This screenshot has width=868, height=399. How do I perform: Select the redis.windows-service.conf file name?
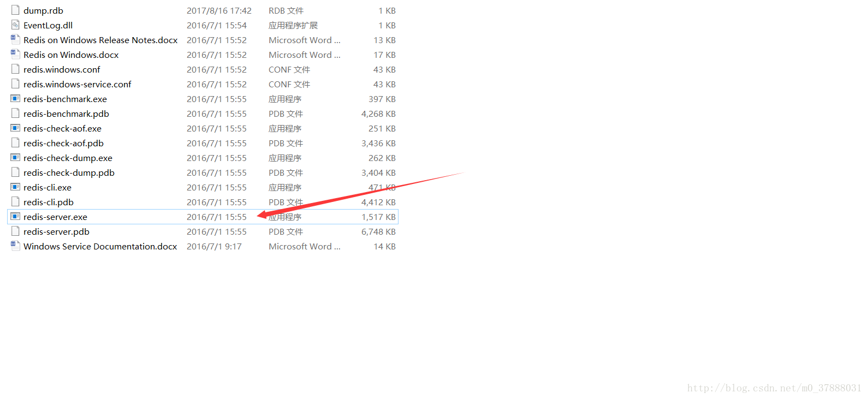[x=78, y=85]
